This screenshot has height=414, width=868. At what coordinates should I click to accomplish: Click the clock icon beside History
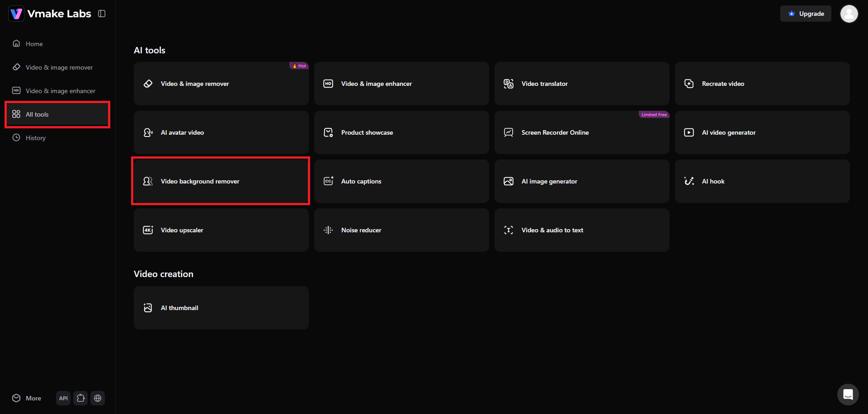(16, 137)
